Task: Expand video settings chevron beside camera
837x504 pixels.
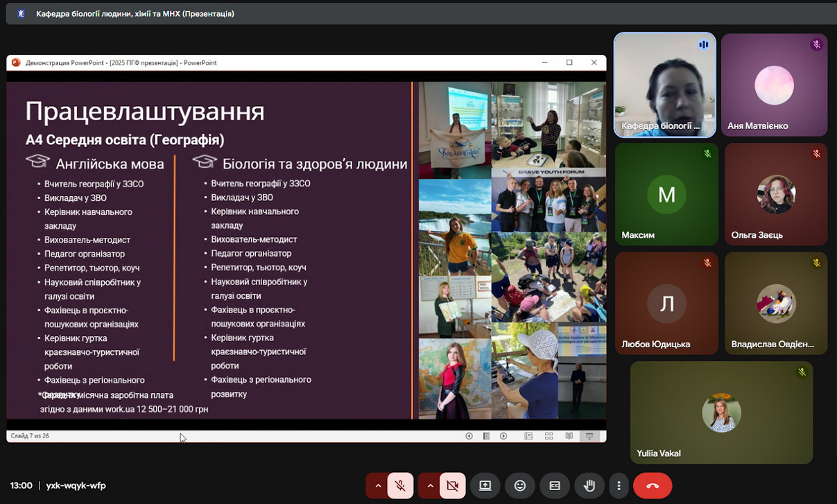Action: (x=431, y=486)
